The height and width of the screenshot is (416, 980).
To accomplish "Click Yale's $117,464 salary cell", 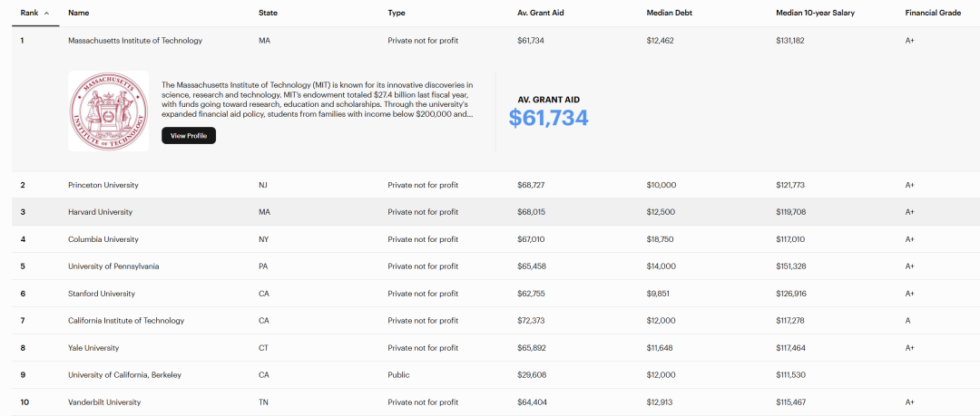I will pyautogui.click(x=790, y=347).
